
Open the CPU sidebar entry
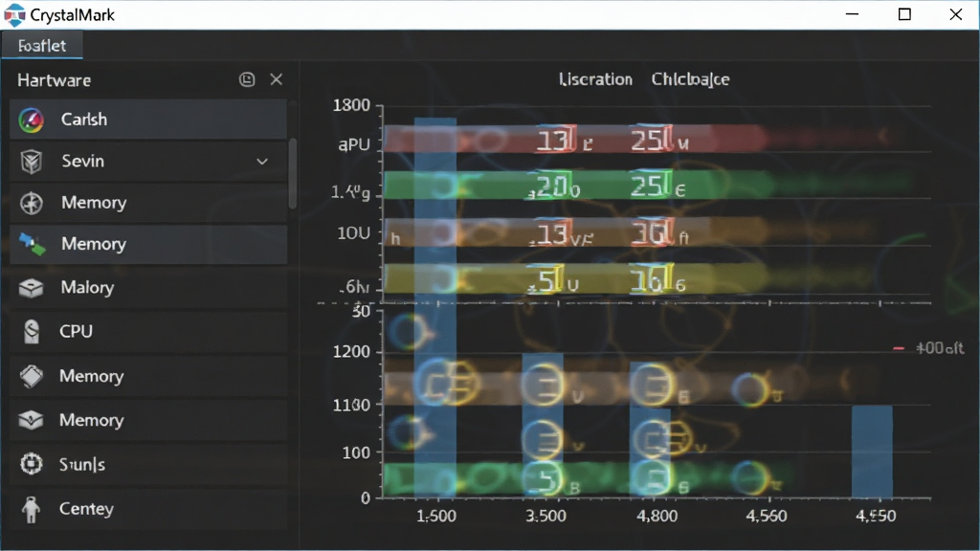tap(148, 331)
